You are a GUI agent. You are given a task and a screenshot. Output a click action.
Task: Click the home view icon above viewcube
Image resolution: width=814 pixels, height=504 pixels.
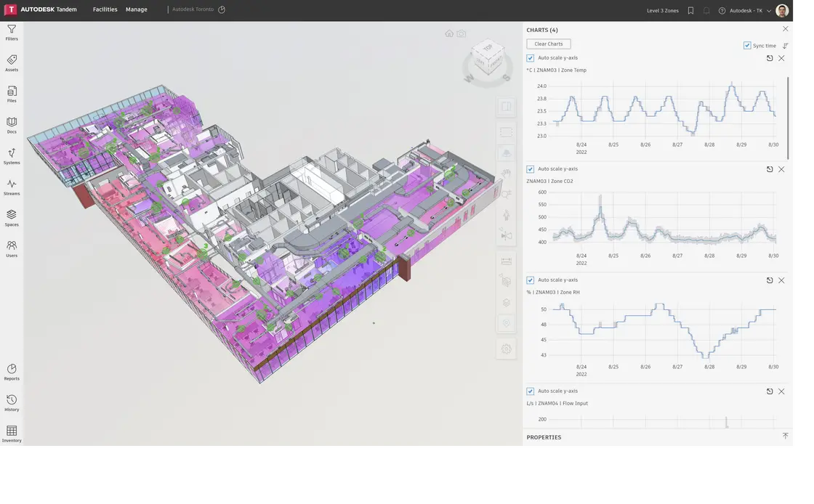point(449,33)
